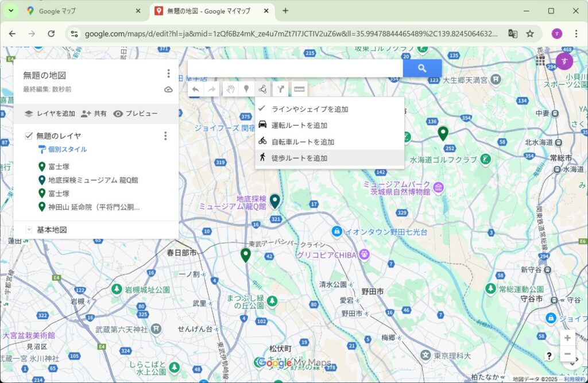
Task: Click the site information icon in address bar
Action: point(74,34)
